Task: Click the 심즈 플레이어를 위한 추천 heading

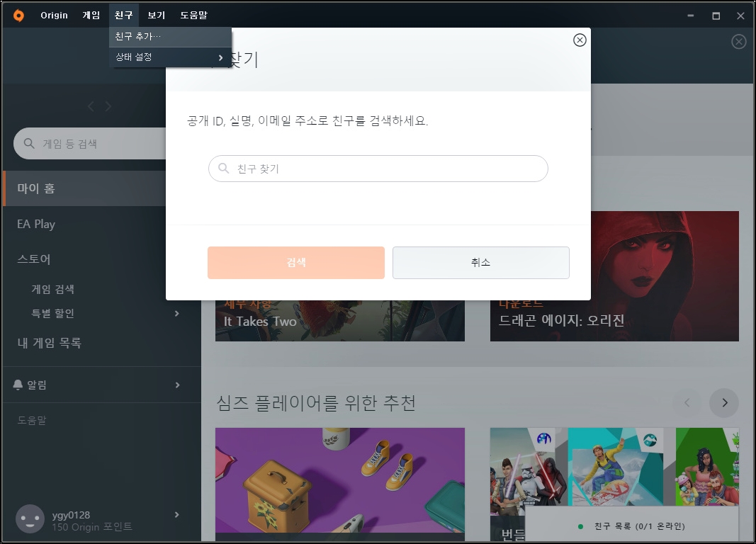Action: [x=316, y=403]
